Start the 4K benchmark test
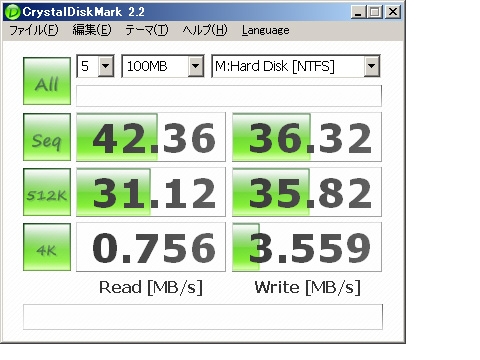This screenshot has height=360, width=480. pyautogui.click(x=47, y=247)
